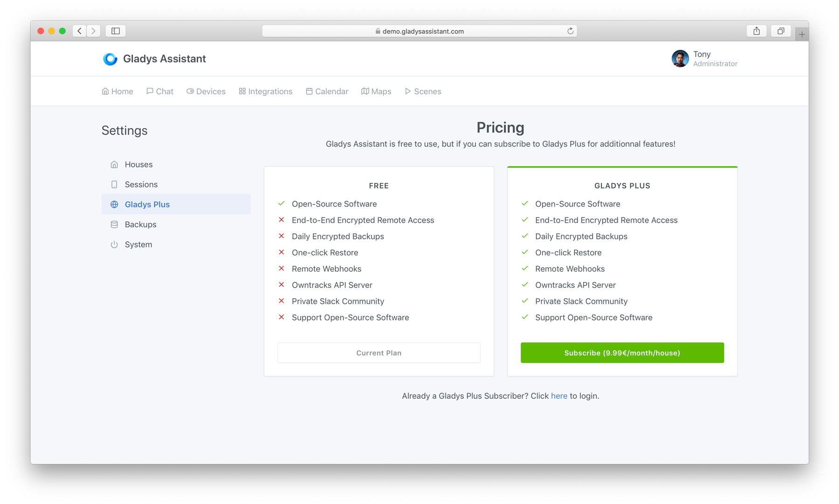Click the lock icon in address bar

[x=378, y=31]
